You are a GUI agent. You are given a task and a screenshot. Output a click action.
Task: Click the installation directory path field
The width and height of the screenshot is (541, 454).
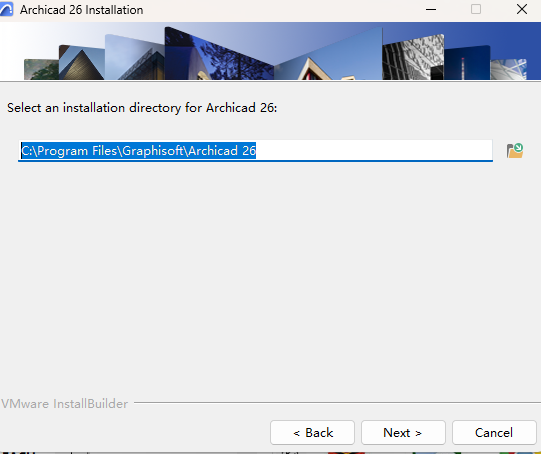[255, 151]
